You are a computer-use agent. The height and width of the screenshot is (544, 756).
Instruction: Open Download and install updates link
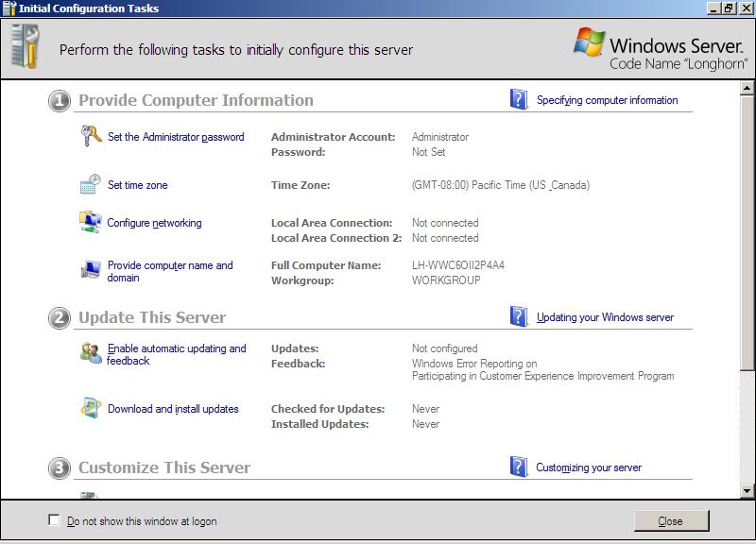coord(173,409)
